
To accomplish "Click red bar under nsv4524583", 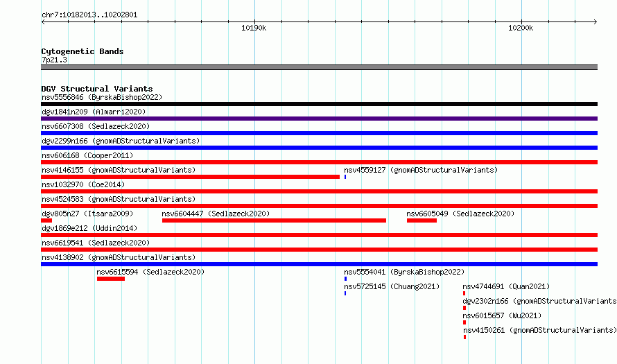I will coord(319,206).
